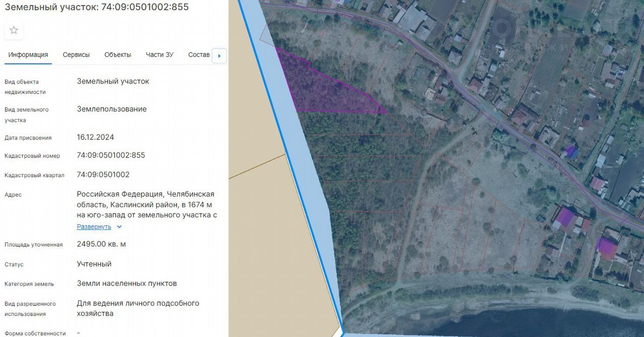The image size is (644, 337).
Task: Click the area value 2495.00 кв. м
Action: pos(101,244)
